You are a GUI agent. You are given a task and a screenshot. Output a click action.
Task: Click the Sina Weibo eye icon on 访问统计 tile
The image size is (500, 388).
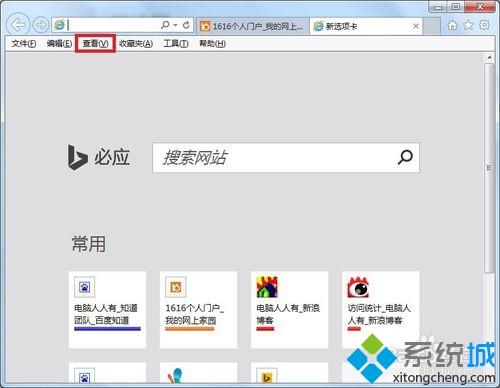point(358,287)
